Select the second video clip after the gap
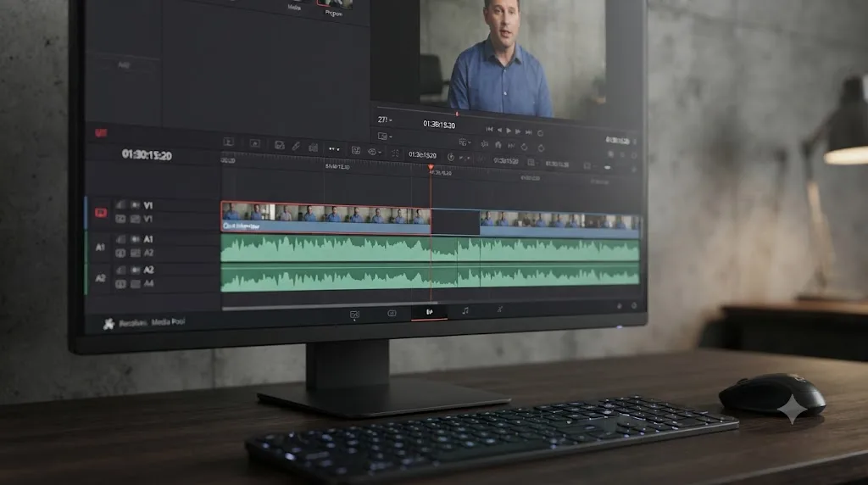This screenshot has height=485, width=868. (x=559, y=224)
